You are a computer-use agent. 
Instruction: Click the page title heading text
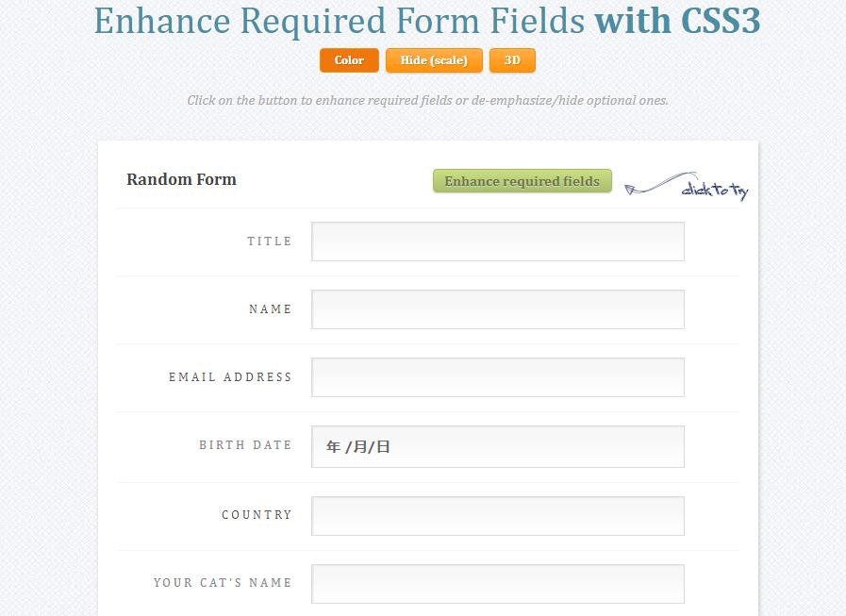click(x=427, y=21)
